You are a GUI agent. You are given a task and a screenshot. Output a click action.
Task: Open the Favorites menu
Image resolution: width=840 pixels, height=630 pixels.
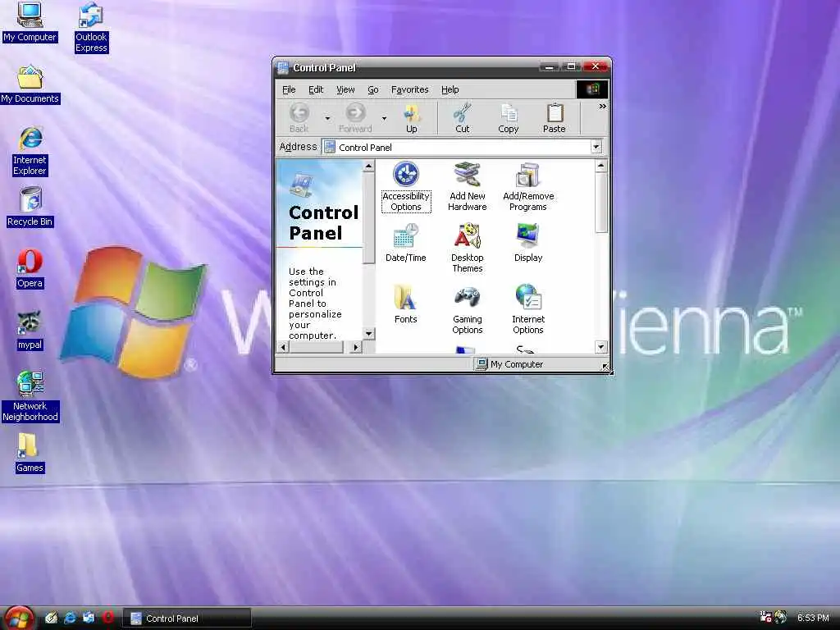pyautogui.click(x=410, y=89)
